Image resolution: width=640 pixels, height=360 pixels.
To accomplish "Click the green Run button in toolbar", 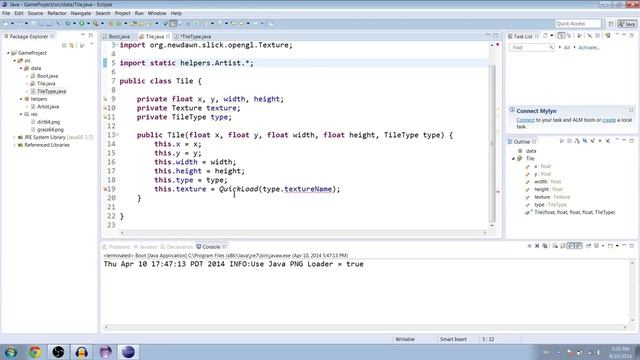I will [x=82, y=24].
